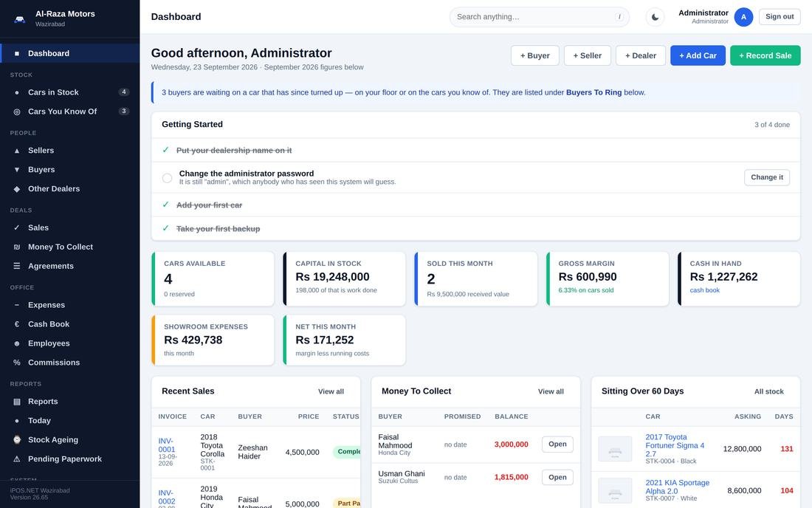Click the Expenses minus icon
Image resolution: width=812 pixels, height=508 pixels.
16,305
